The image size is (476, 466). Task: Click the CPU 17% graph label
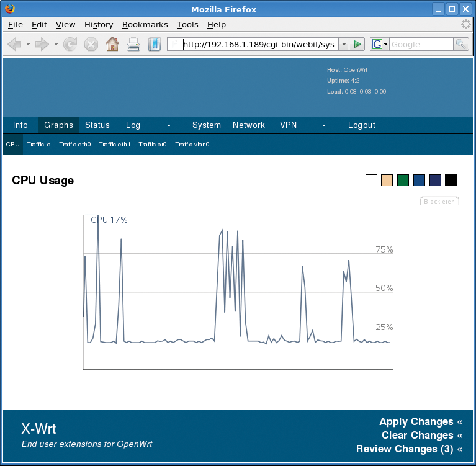coord(109,220)
